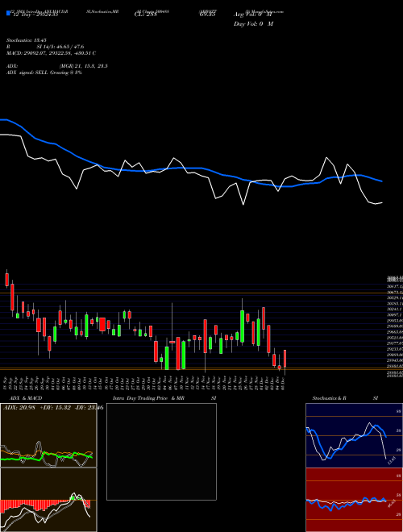
Task: Click the 'Avg Vol: 0 M' label
Action: [x=253, y=15]
